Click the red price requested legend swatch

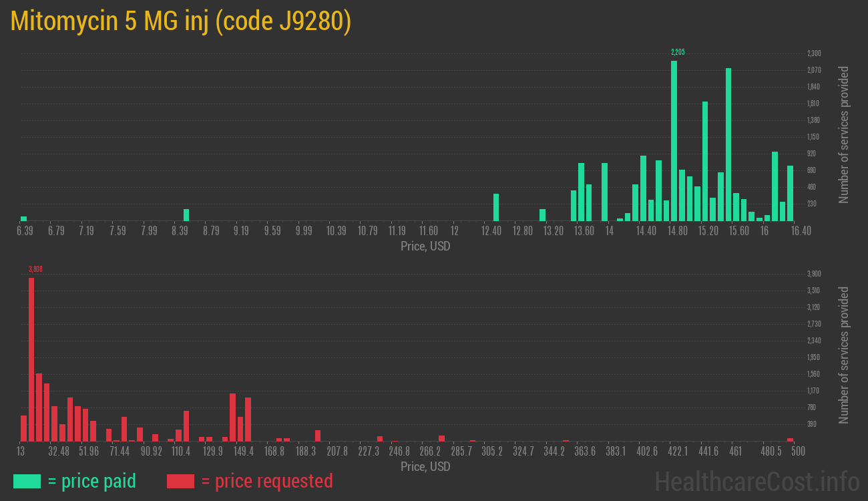tap(180, 481)
